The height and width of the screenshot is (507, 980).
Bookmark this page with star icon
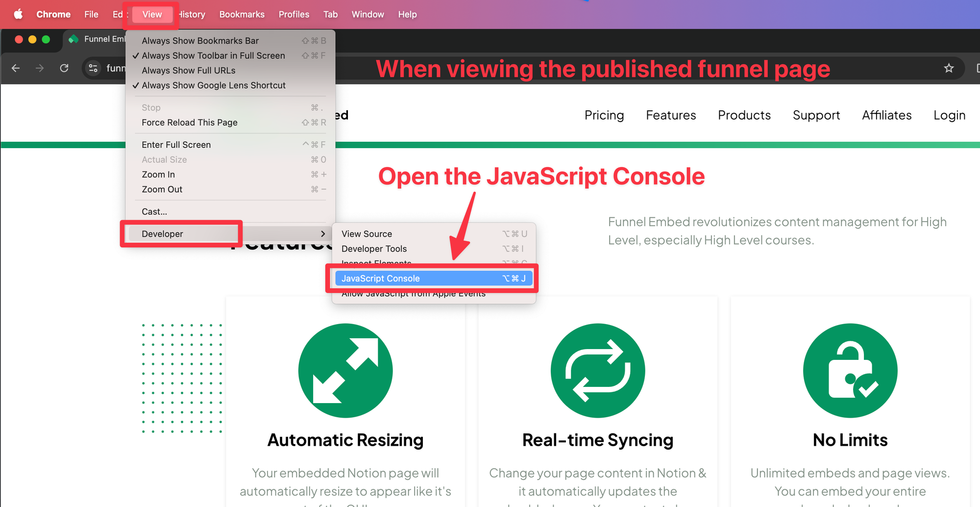pos(949,68)
